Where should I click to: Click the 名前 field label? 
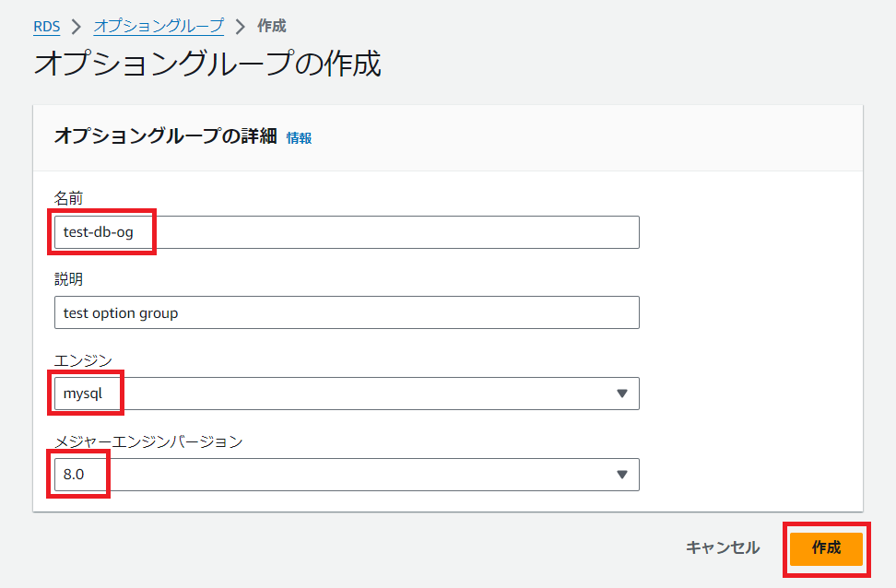coord(69,198)
